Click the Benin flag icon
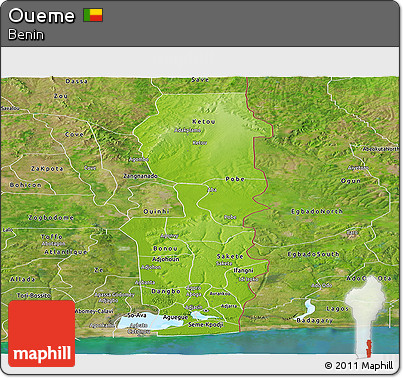This screenshot has height=378, width=403. coord(93,15)
